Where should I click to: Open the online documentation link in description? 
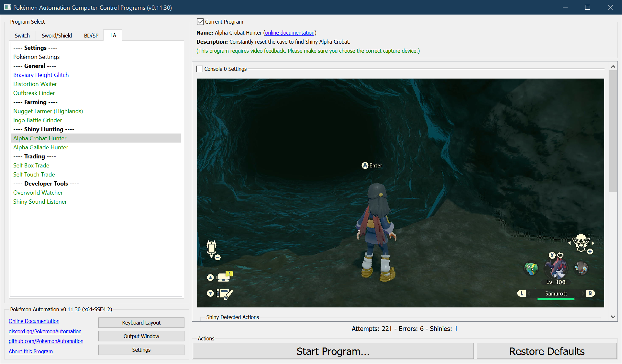pos(290,33)
